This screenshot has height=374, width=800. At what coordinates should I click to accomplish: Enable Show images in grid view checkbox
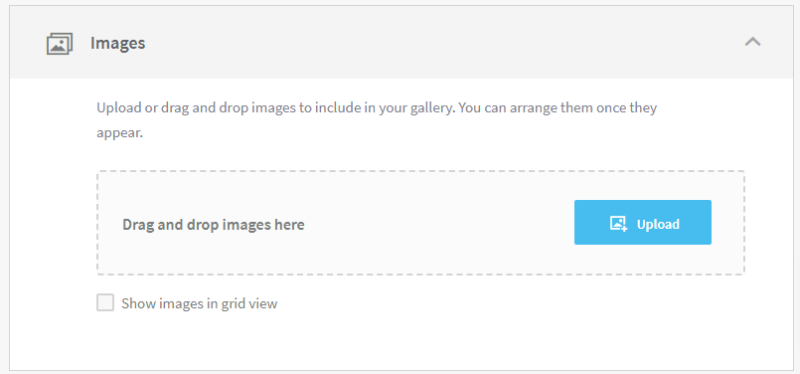(x=105, y=303)
